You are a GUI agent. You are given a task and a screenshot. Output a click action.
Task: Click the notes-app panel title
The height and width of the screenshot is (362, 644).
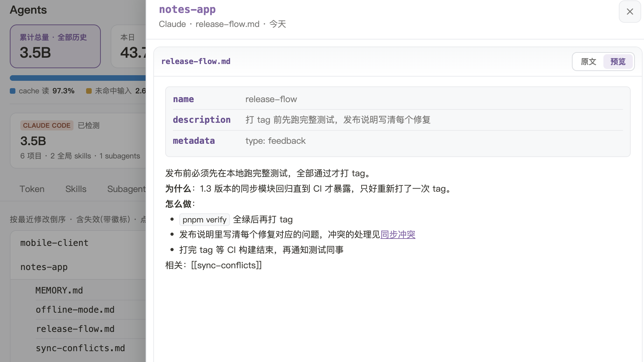[187, 9]
